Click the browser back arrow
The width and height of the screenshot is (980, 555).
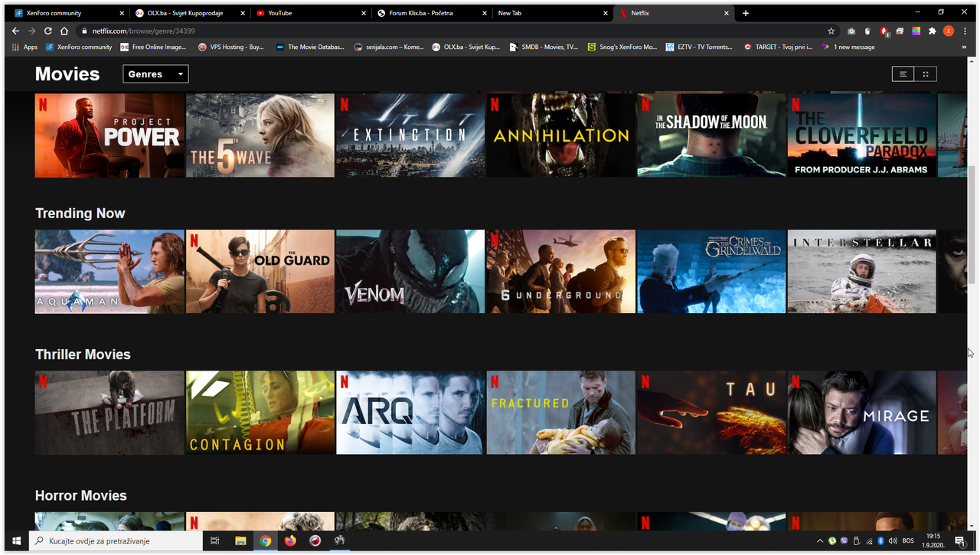coord(15,31)
